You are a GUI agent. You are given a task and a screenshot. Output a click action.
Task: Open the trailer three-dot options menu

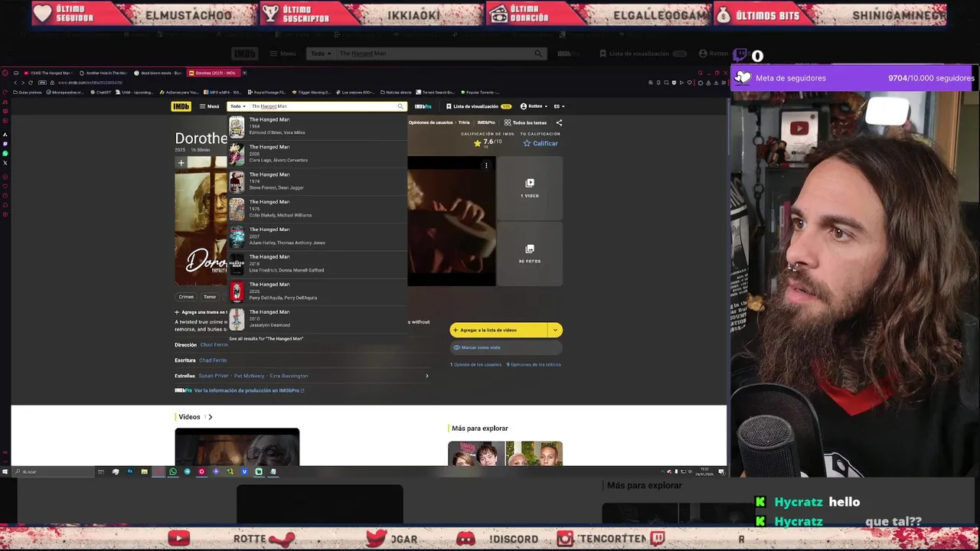(486, 165)
